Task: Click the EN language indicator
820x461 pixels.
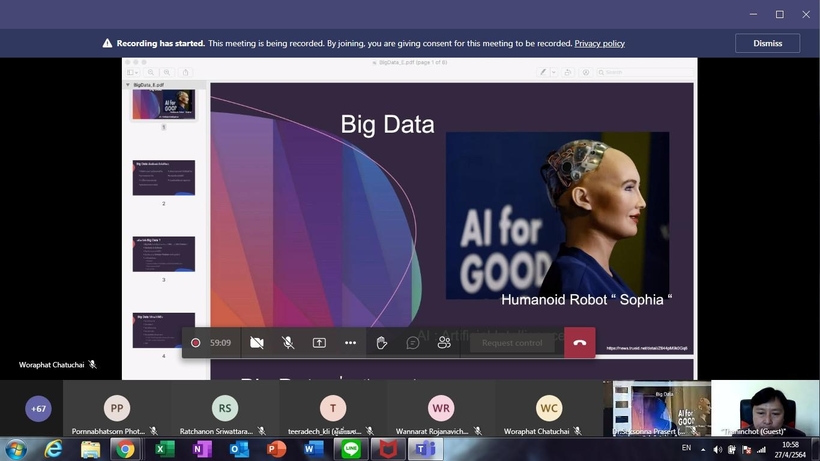Action: pyautogui.click(x=686, y=448)
